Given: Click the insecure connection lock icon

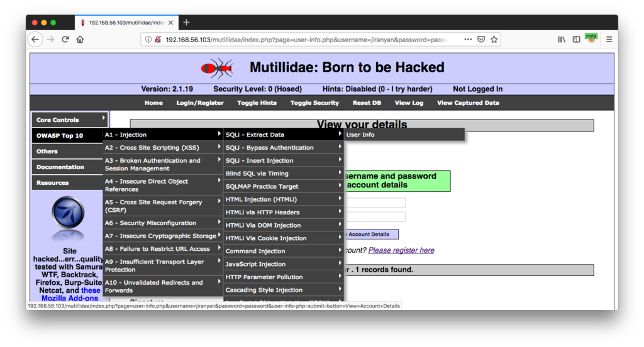Looking at the screenshot, I should 157,40.
